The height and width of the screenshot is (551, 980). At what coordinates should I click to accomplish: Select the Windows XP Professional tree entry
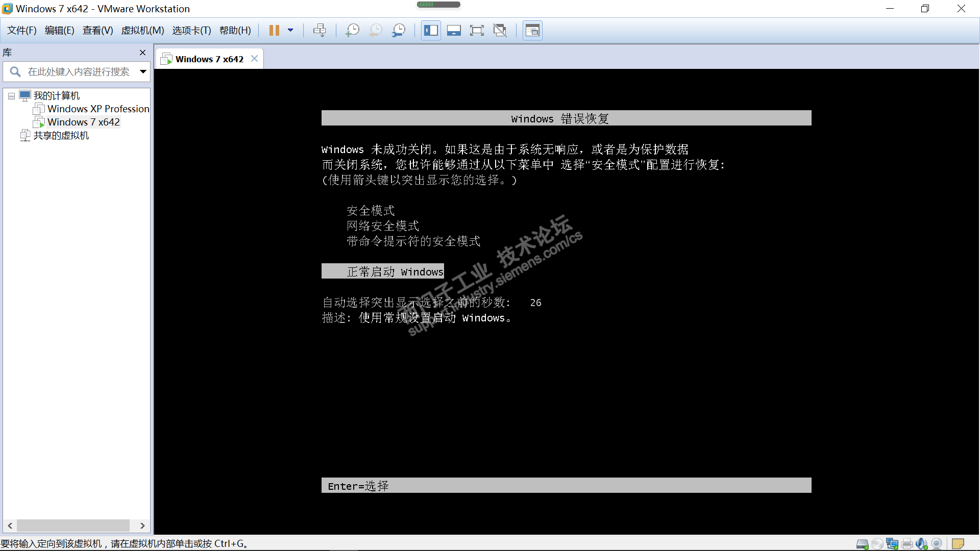[98, 109]
